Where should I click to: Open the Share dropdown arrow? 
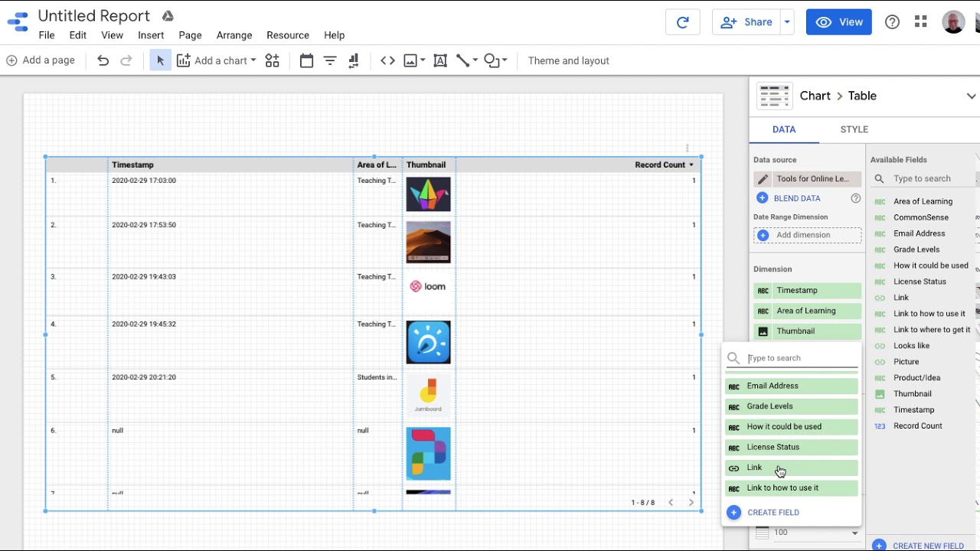tap(786, 22)
